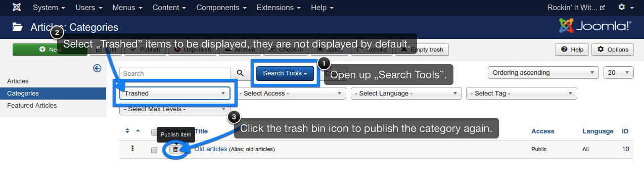Open the Rockin' It Wit... site link
The width and height of the screenshot is (644, 184).
(576, 8)
